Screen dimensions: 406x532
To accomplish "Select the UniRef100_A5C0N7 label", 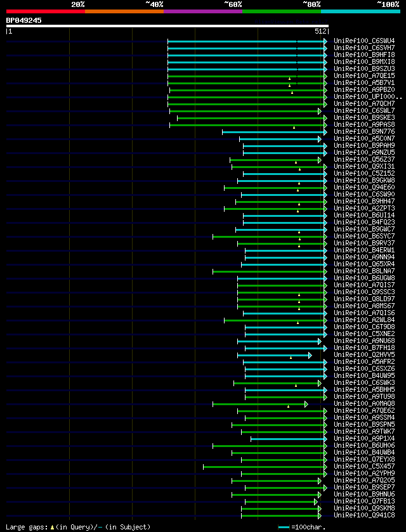I will coord(364,139).
